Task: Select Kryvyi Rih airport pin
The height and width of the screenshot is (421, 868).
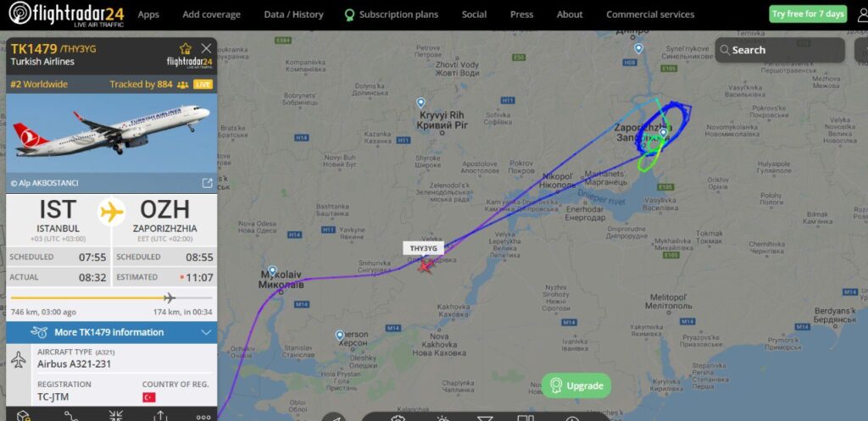Action: (420, 102)
